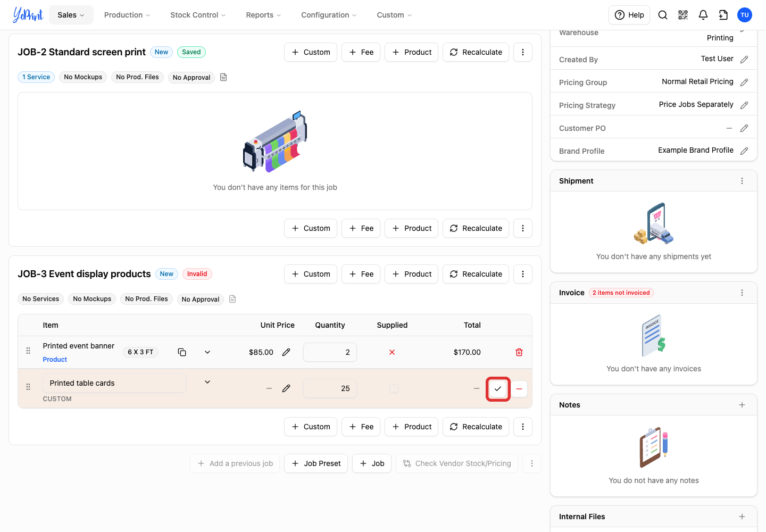This screenshot has width=766, height=532.
Task: Click the quantity field showing 2
Action: click(330, 352)
